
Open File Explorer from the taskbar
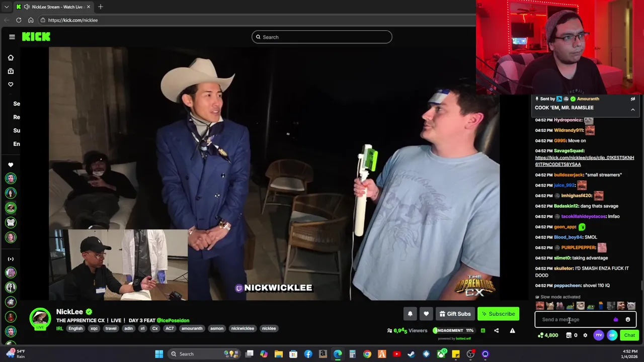pos(279,354)
